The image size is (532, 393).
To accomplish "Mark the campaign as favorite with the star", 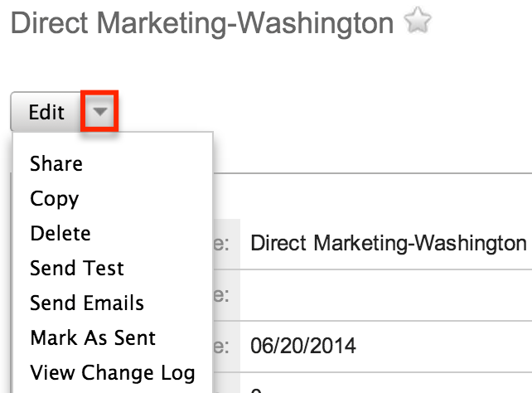I will tap(417, 23).
